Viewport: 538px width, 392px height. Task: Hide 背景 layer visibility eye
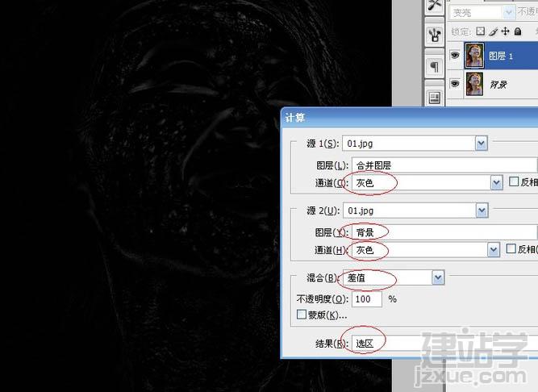[455, 84]
